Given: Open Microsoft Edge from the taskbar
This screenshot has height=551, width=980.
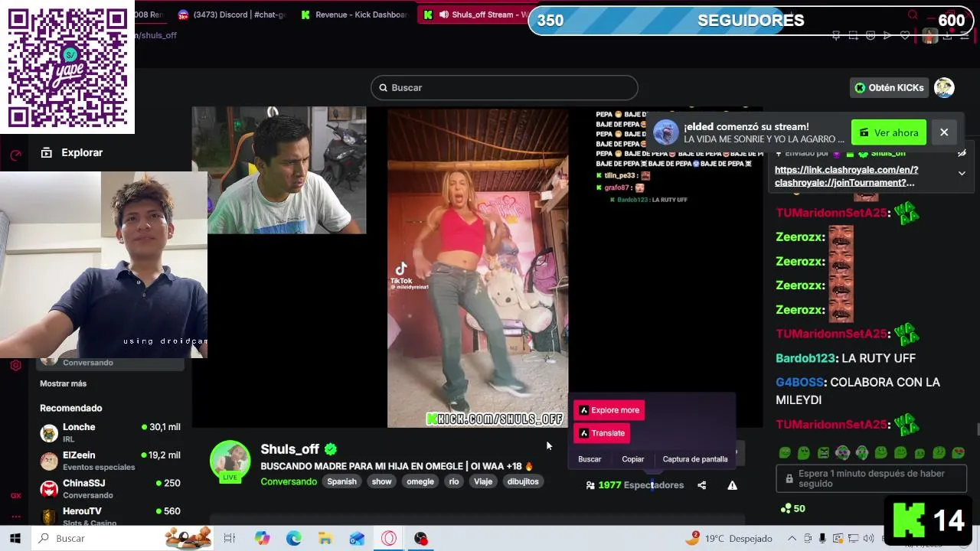Looking at the screenshot, I should tap(294, 539).
